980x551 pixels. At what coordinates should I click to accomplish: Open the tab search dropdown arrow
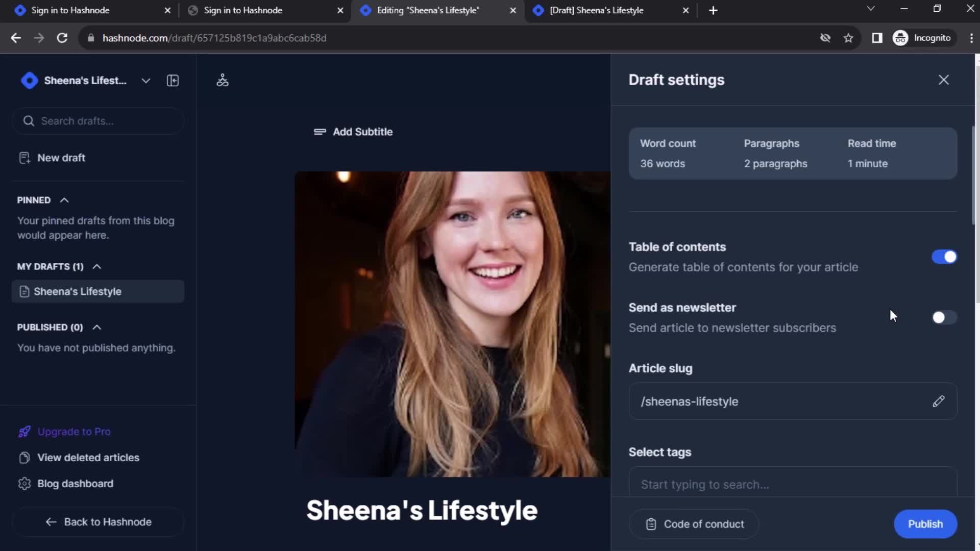coord(871,9)
